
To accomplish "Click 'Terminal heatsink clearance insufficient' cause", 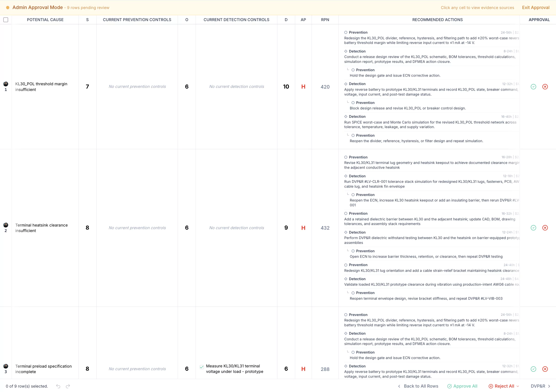I will click(x=41, y=227).
